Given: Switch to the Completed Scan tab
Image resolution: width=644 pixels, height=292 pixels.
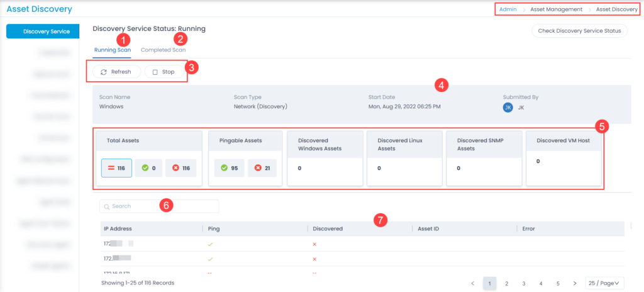Looking at the screenshot, I should (163, 50).
